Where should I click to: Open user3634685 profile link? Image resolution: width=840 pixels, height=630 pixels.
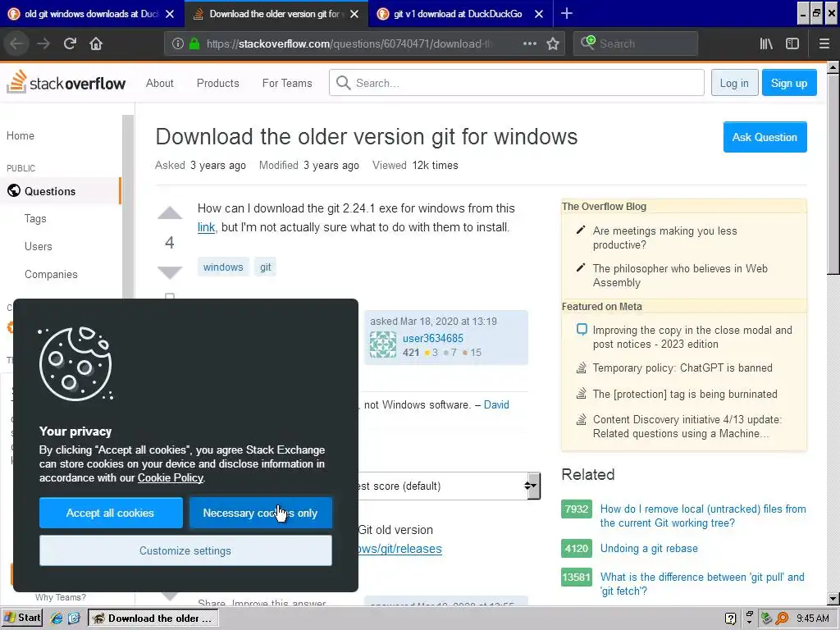[x=433, y=338]
